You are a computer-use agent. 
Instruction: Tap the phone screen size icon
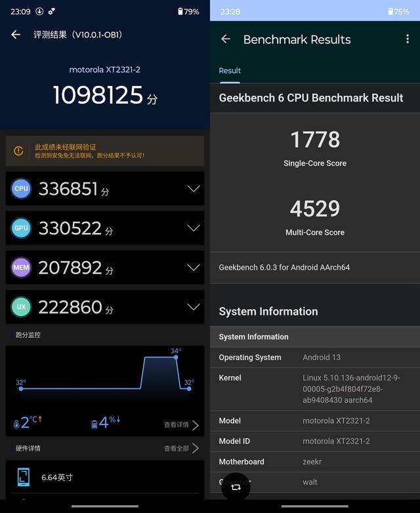coord(24,477)
